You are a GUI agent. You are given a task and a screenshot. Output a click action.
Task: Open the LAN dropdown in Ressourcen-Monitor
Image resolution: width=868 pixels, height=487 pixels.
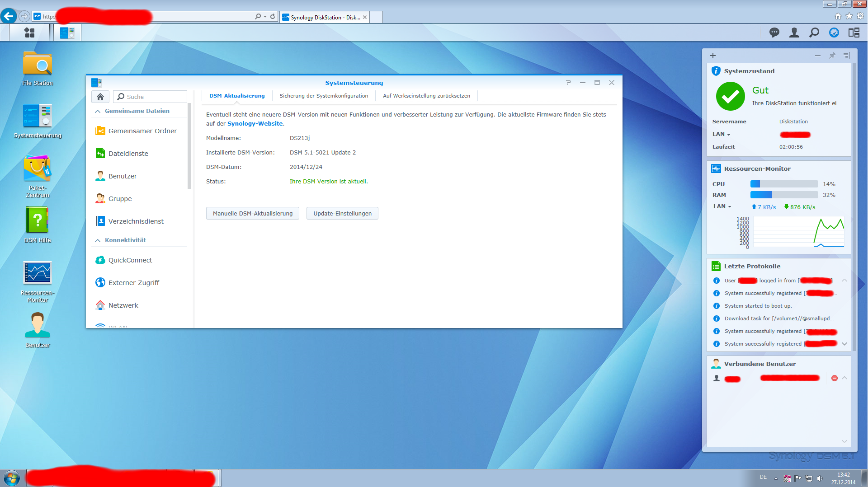(722, 206)
